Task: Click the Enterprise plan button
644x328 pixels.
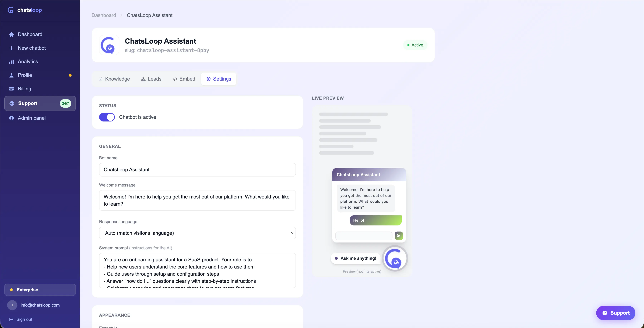Action: pyautogui.click(x=40, y=290)
